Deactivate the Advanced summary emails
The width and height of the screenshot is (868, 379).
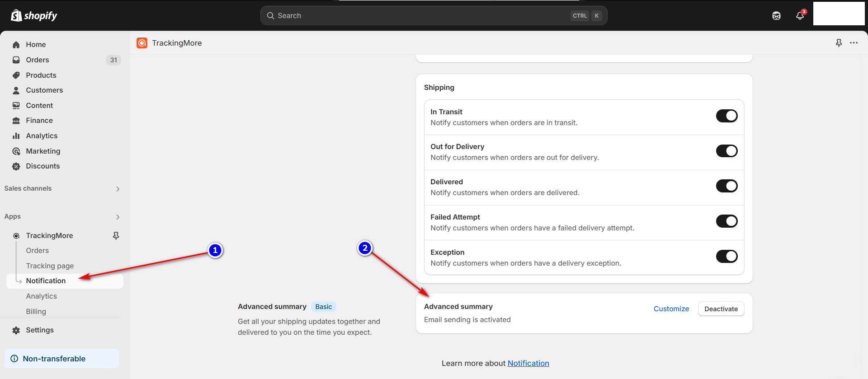click(x=721, y=309)
